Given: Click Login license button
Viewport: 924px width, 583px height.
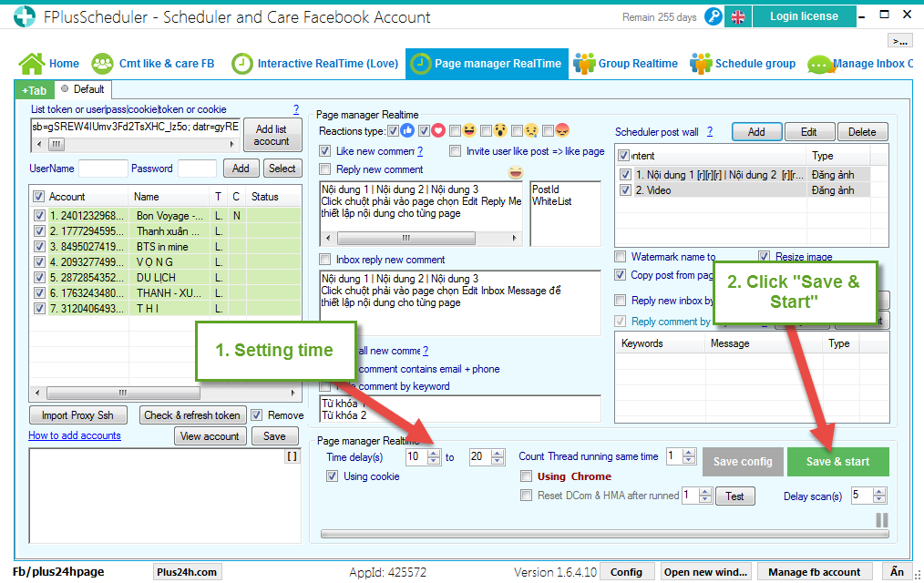Looking at the screenshot, I should [x=804, y=16].
